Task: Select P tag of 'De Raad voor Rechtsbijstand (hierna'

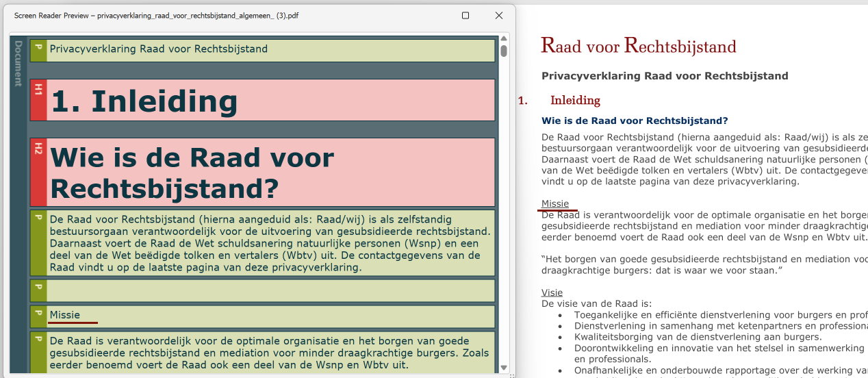Action: [38, 242]
